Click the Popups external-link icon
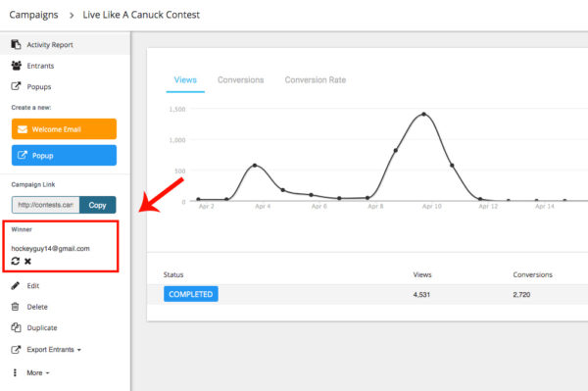Image resolution: width=588 pixels, height=391 pixels. click(x=16, y=86)
